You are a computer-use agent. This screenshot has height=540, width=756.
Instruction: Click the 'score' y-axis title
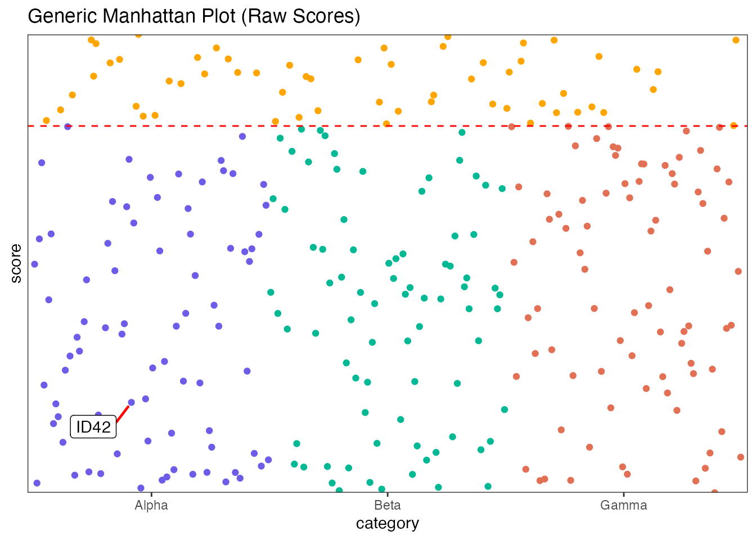(x=16, y=263)
